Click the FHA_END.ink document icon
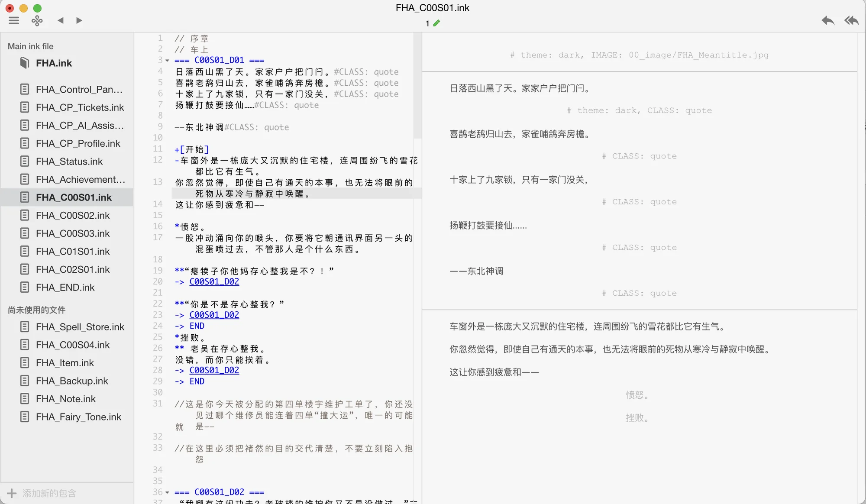 coord(25,288)
